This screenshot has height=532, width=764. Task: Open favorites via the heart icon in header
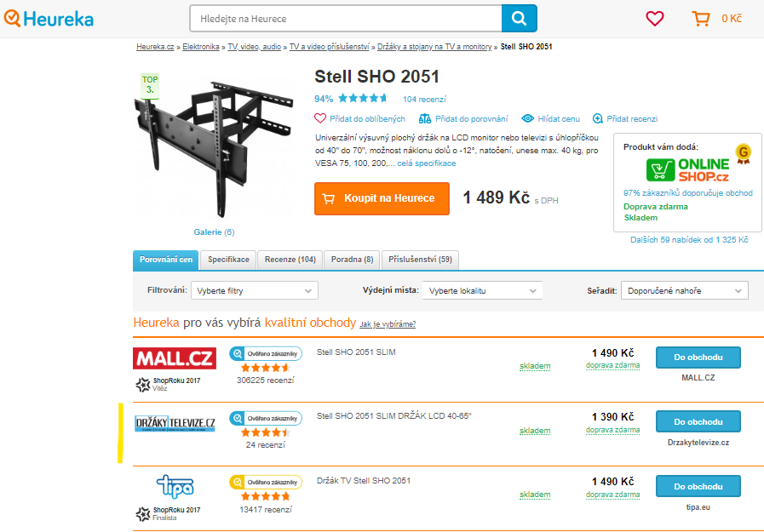(x=654, y=19)
